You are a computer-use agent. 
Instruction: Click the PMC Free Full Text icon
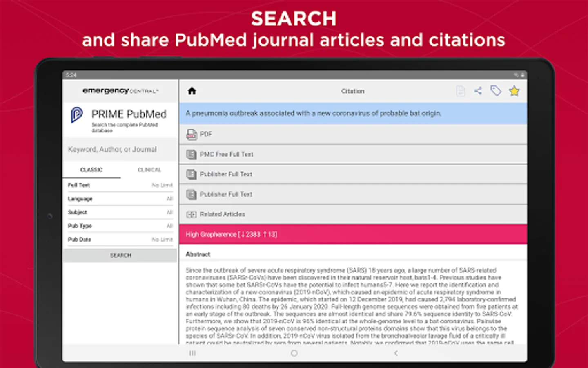point(192,154)
